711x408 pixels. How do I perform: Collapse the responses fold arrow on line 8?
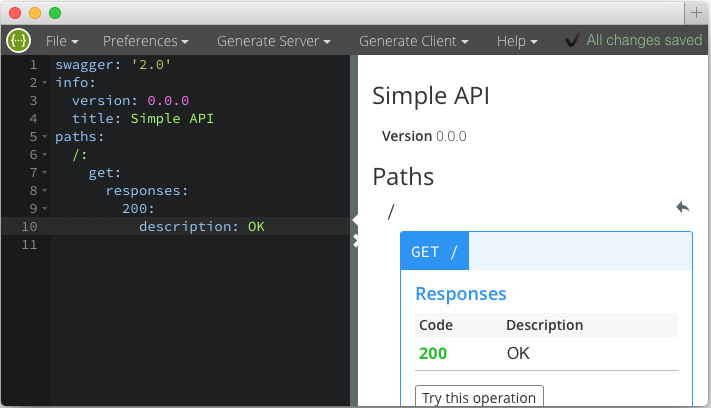click(x=44, y=190)
